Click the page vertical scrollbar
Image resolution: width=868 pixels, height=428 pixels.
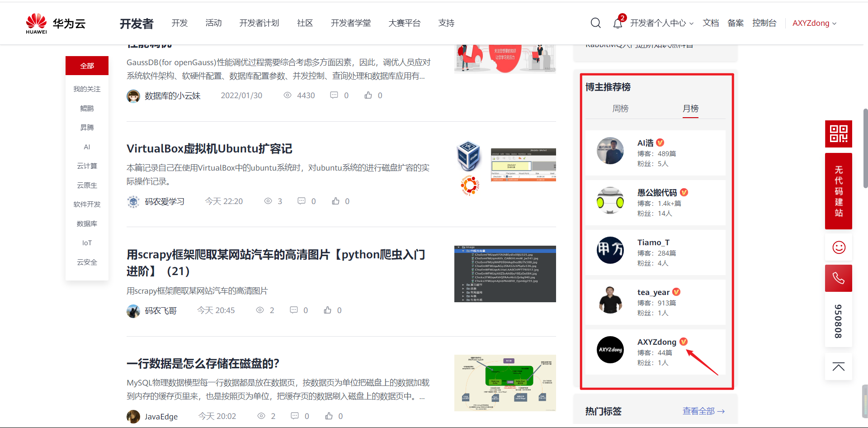(865, 148)
